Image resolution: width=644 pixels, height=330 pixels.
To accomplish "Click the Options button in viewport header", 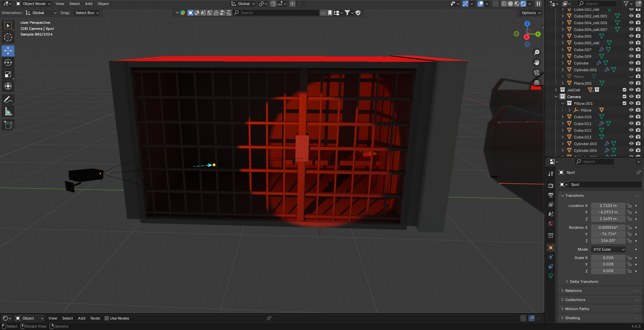I will [x=531, y=13].
